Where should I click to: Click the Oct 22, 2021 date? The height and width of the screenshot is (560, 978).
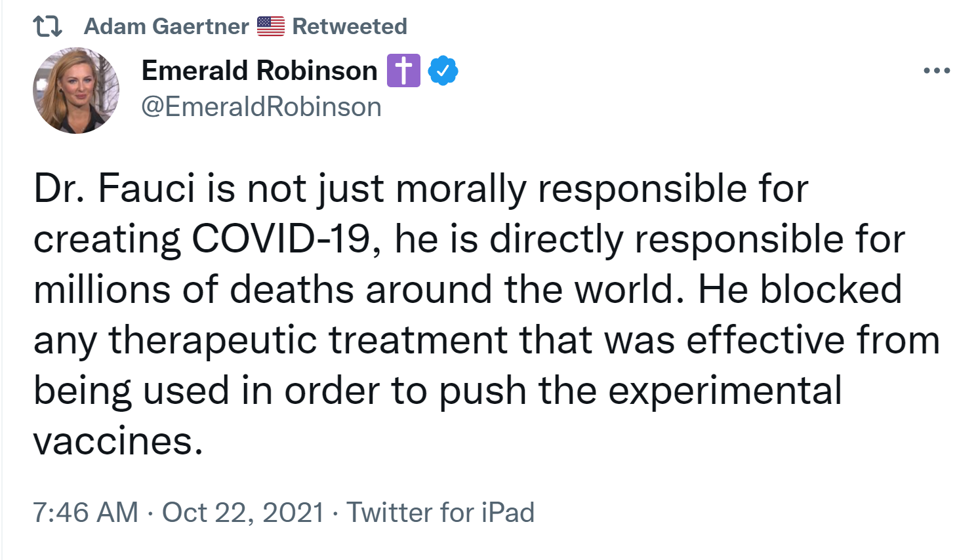pyautogui.click(x=243, y=512)
